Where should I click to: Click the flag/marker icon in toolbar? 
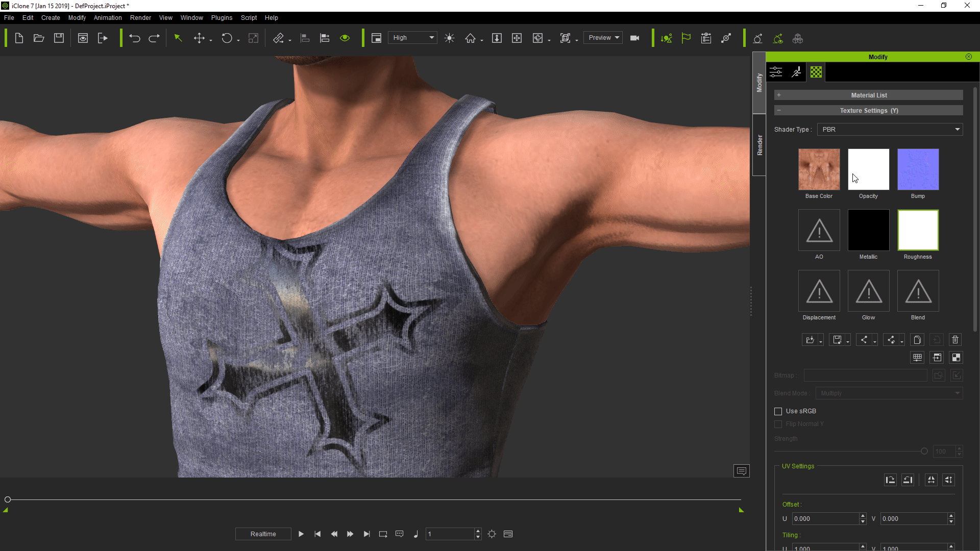click(x=687, y=38)
